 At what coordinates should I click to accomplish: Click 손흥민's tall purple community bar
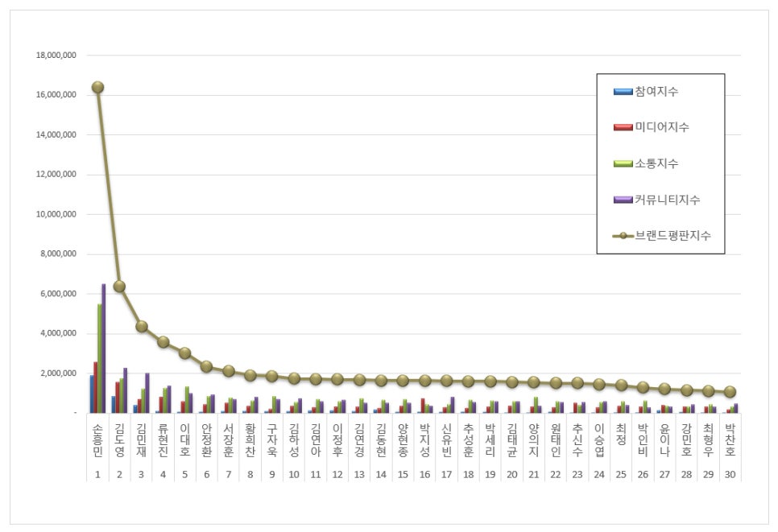(104, 348)
